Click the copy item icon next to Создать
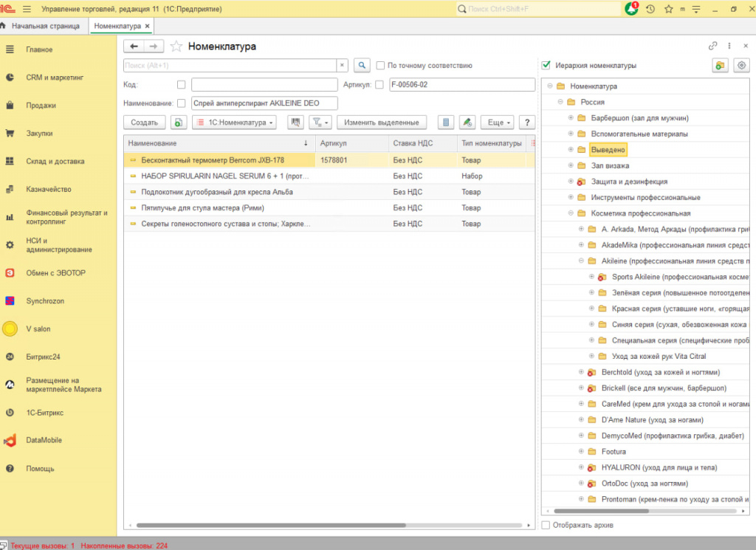 point(179,123)
